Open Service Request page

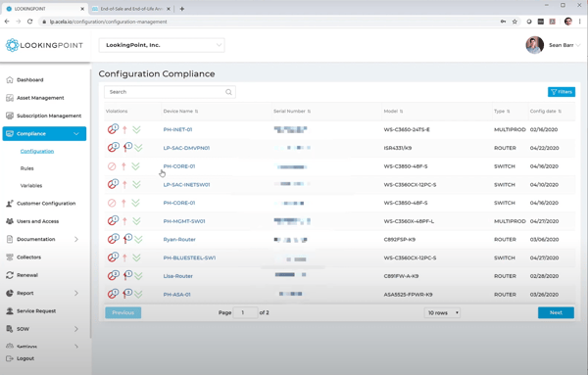(36, 311)
